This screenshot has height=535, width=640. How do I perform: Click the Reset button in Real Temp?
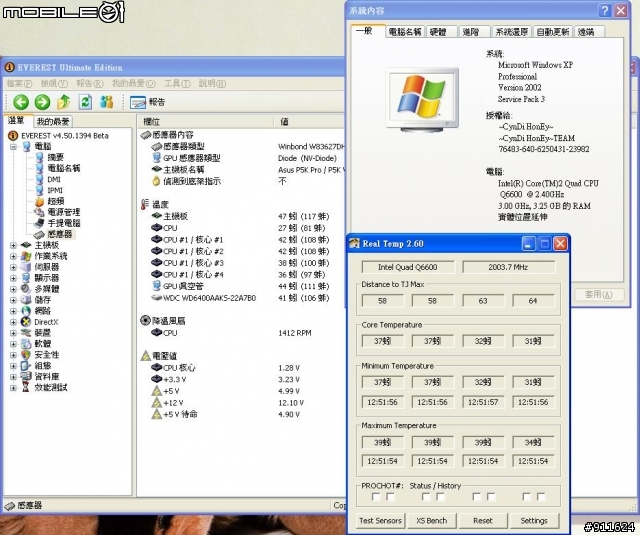pyautogui.click(x=483, y=521)
